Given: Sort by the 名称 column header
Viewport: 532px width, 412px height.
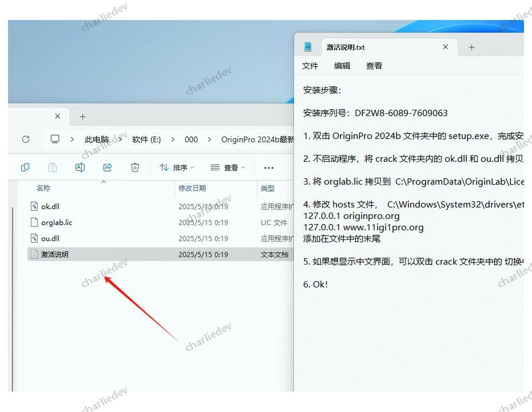Looking at the screenshot, I should [43, 188].
